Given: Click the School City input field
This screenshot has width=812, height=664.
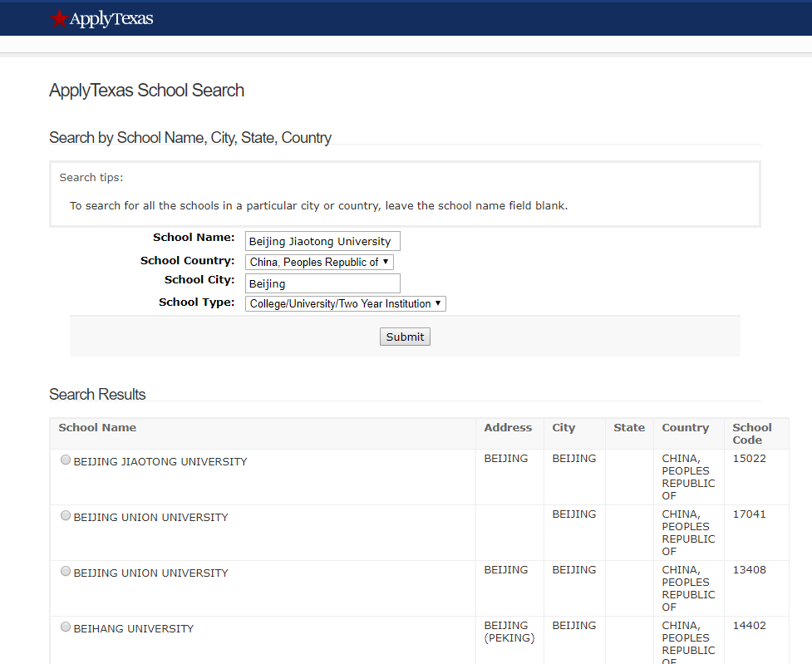Looking at the screenshot, I should pos(322,283).
